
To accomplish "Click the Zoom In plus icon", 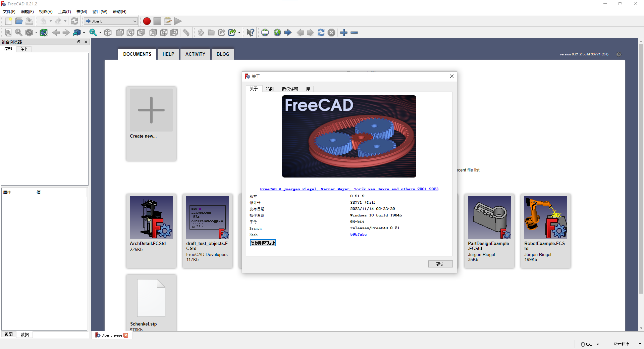I will 344,33.
